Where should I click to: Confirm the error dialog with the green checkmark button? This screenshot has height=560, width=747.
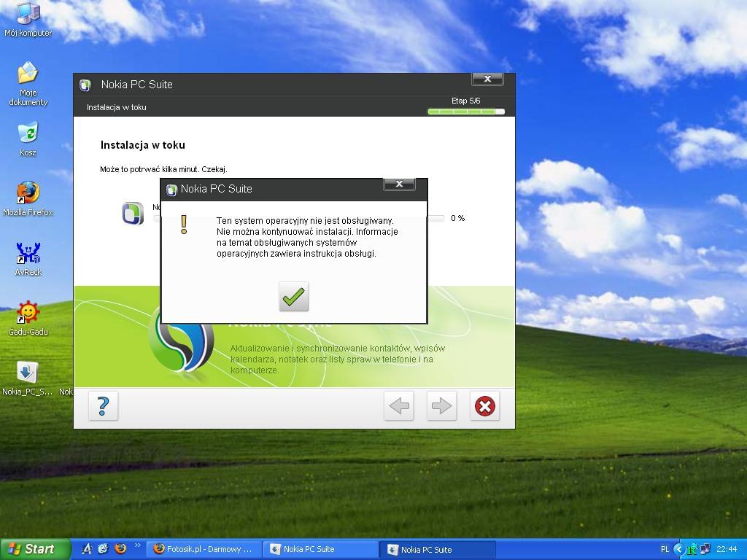293,296
